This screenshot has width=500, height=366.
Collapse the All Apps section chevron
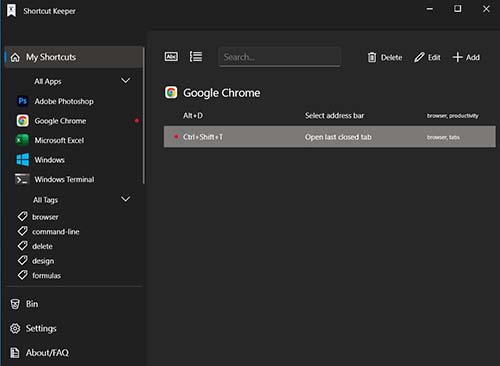126,80
